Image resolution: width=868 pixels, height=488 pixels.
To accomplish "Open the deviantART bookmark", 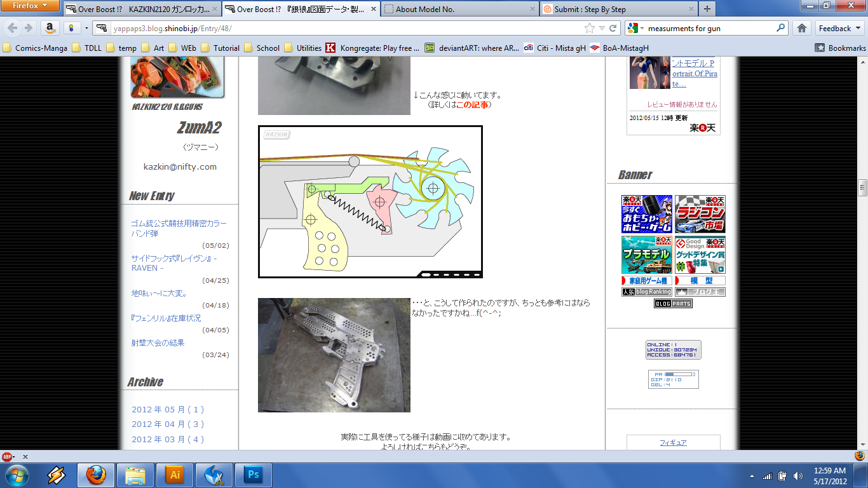I will pos(471,48).
